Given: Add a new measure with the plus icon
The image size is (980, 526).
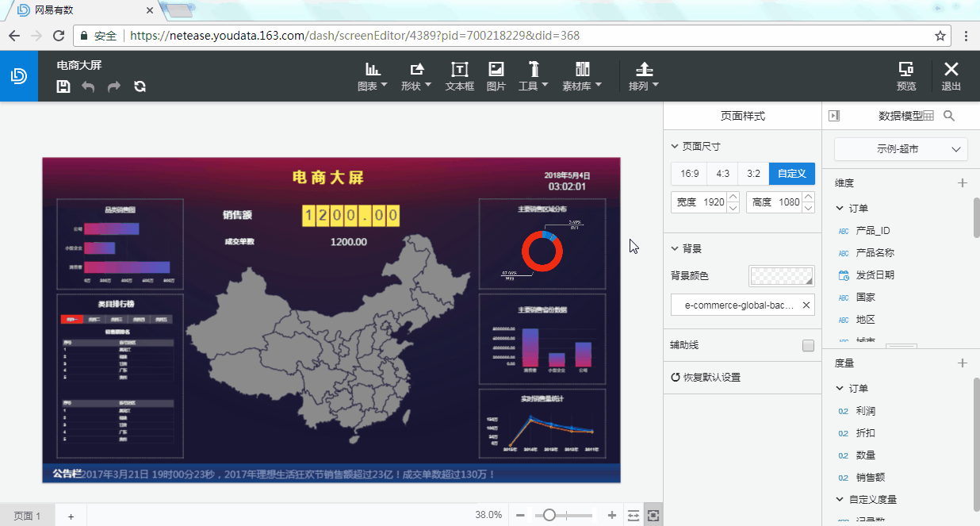Looking at the screenshot, I should click(963, 363).
